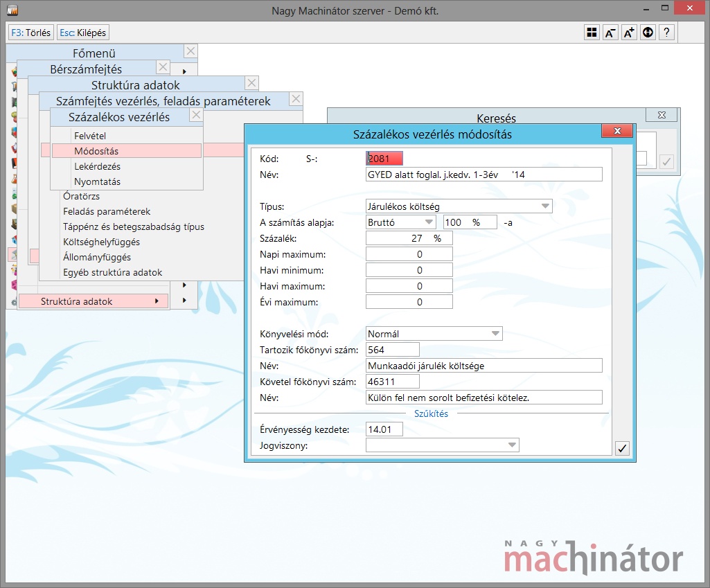
Task: Click Munkaadói járulék költsége name field
Action: pos(483,365)
